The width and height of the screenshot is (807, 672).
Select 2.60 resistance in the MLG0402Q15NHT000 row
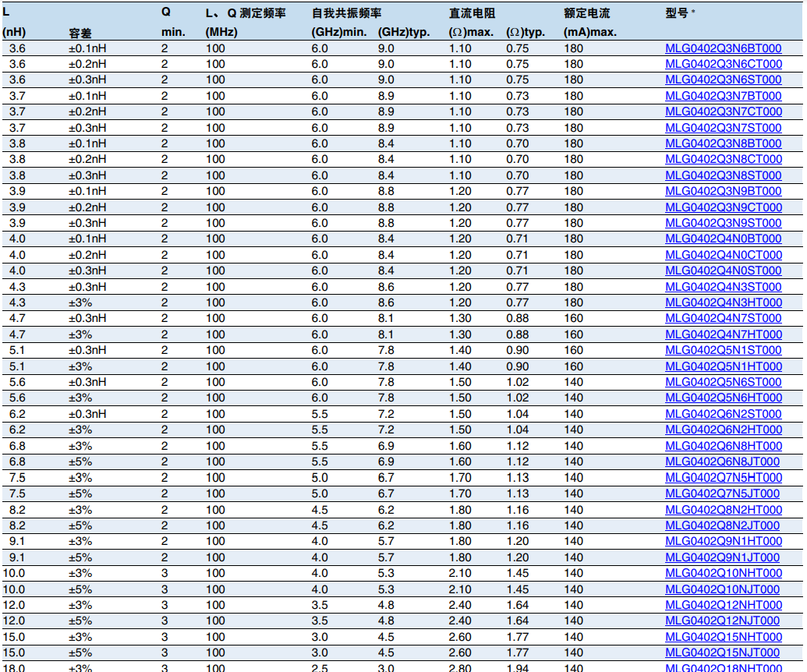coord(459,637)
